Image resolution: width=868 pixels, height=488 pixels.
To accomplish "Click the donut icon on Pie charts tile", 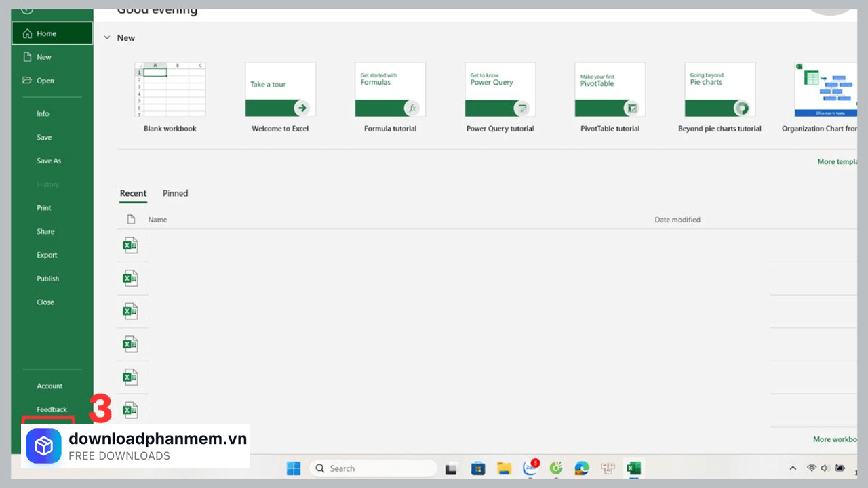I will tap(741, 108).
